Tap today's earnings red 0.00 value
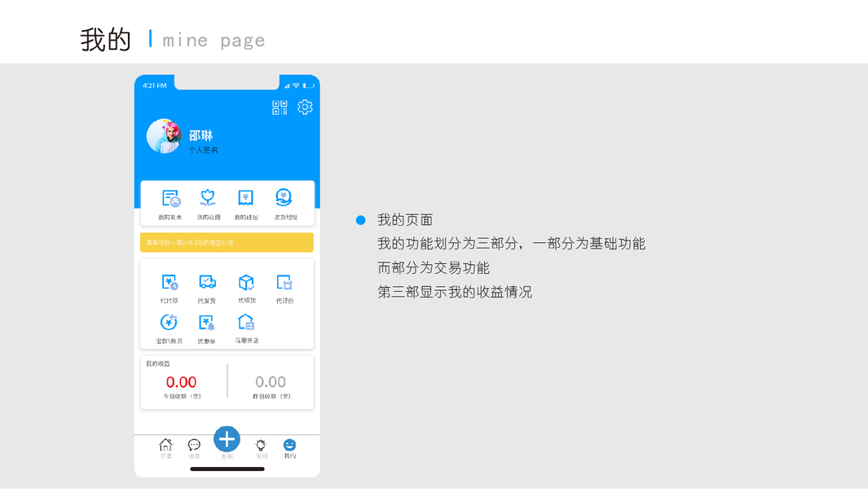The image size is (868, 489). point(181,382)
